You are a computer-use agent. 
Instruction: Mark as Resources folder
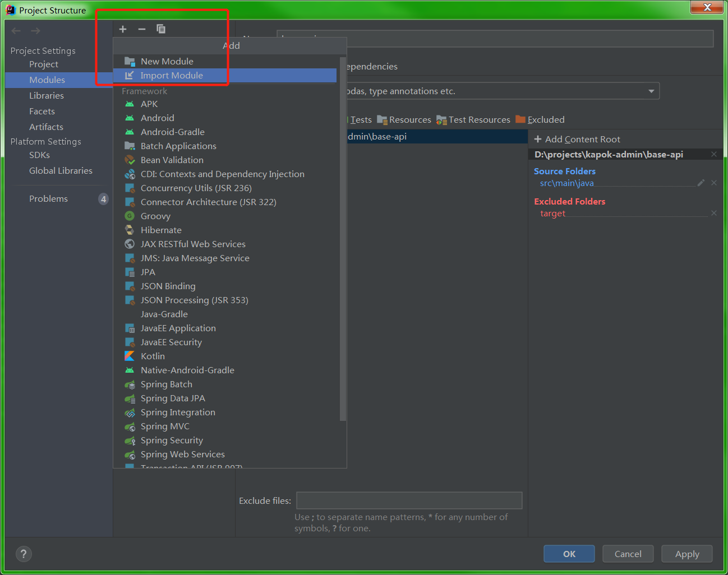(404, 120)
